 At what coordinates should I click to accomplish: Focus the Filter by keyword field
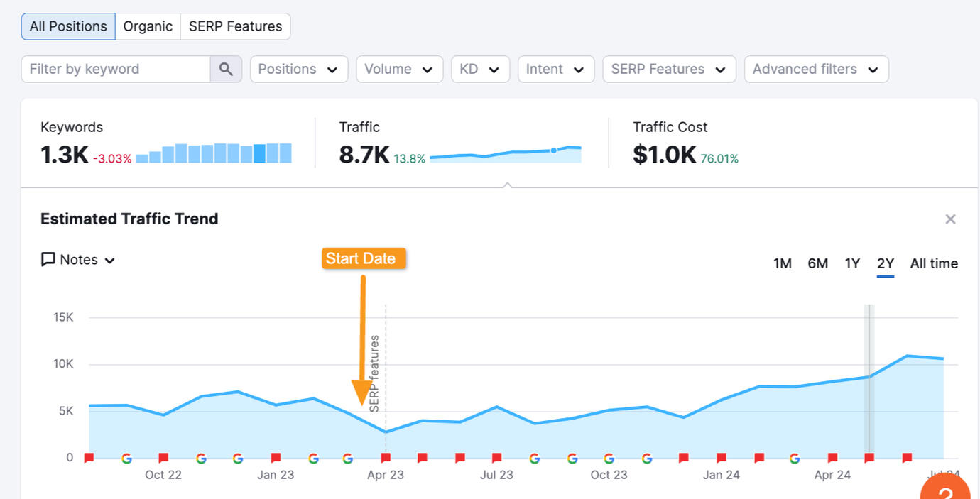116,69
